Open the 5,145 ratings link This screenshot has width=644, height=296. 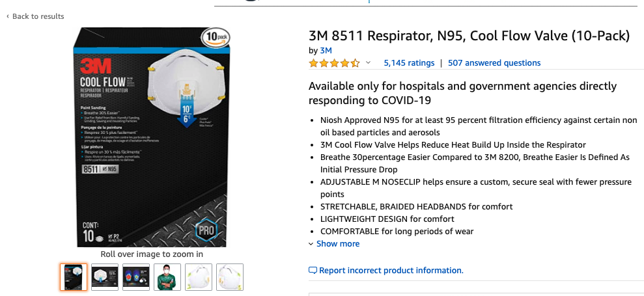pos(409,63)
